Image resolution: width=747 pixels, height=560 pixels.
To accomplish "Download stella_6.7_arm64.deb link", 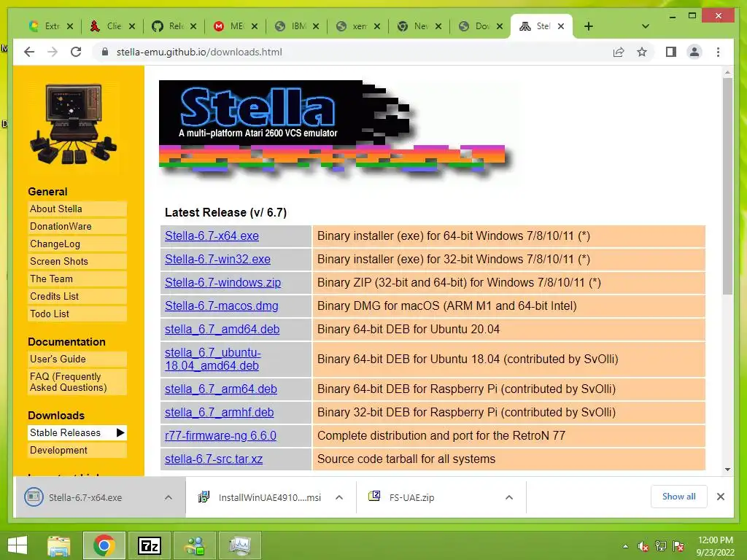I will pos(221,389).
